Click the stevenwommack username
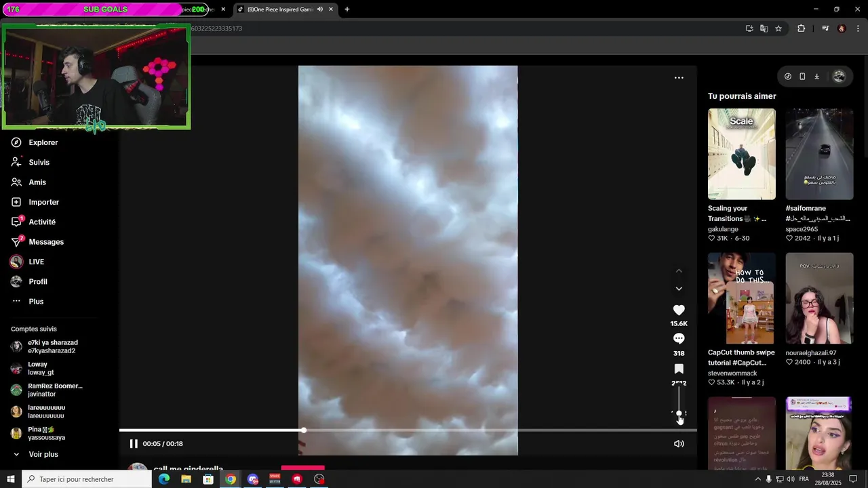 coord(732,373)
